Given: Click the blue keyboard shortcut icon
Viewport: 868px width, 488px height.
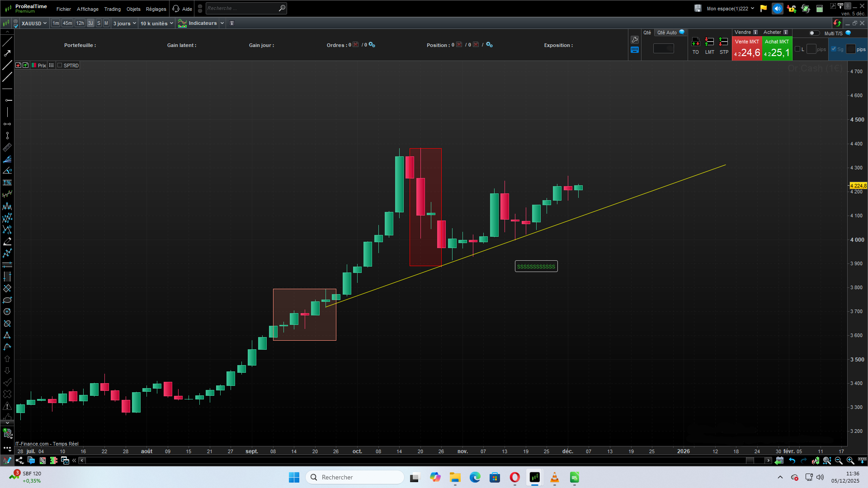Looking at the screenshot, I should [635, 50].
